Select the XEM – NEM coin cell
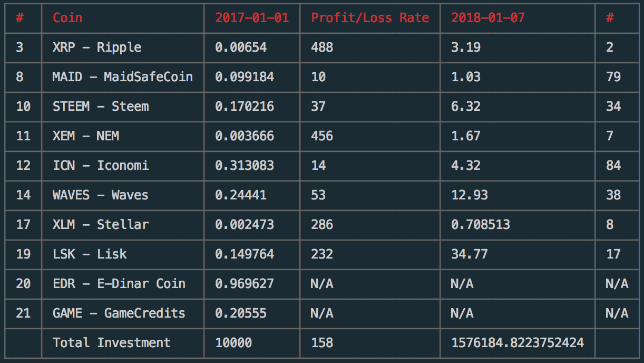 [x=86, y=136]
